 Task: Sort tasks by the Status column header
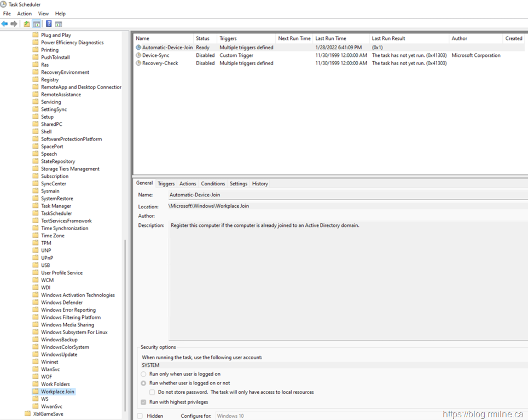203,38
